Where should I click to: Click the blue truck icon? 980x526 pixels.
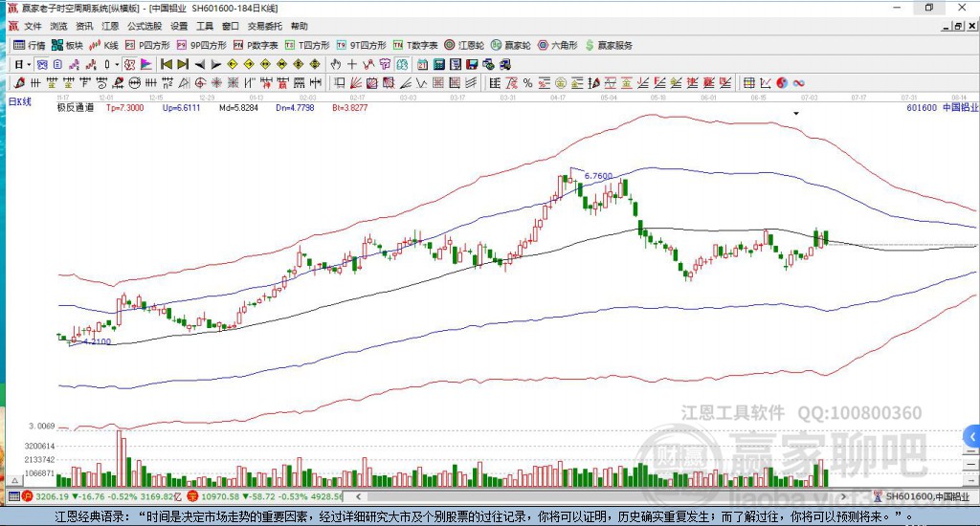click(505, 64)
